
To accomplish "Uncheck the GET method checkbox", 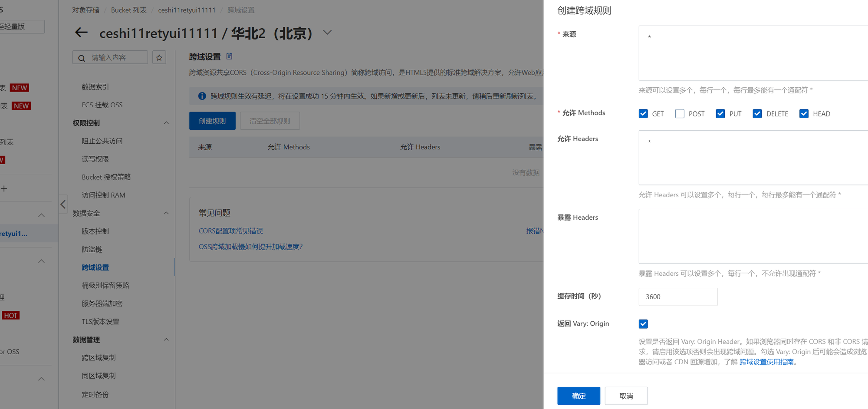I will pos(643,114).
